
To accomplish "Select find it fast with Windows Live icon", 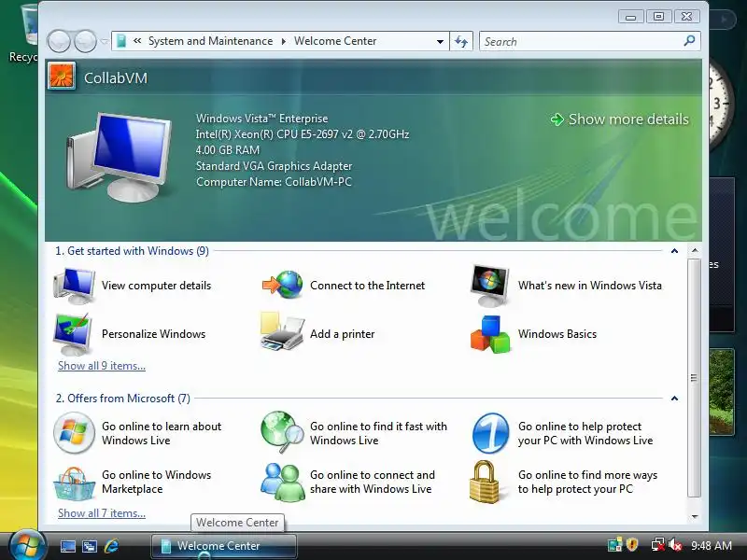I will coord(283,432).
